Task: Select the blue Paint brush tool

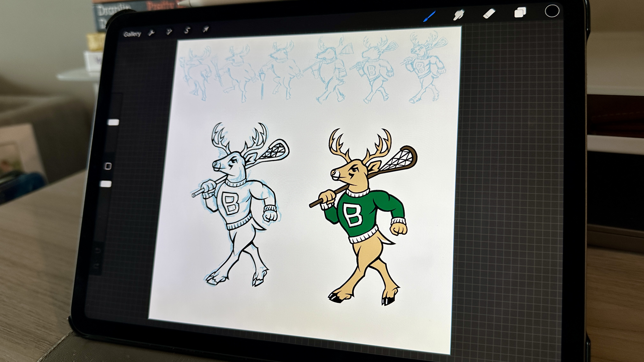Action: [430, 16]
